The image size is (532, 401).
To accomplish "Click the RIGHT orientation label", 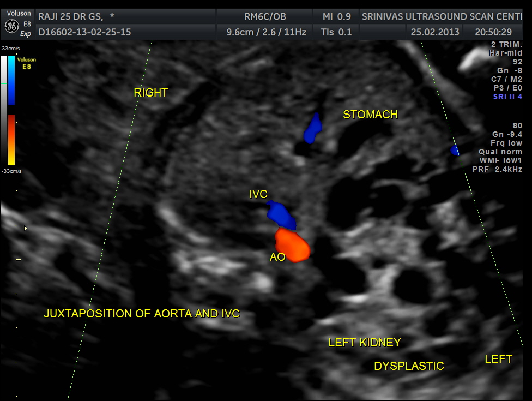I will point(150,93).
